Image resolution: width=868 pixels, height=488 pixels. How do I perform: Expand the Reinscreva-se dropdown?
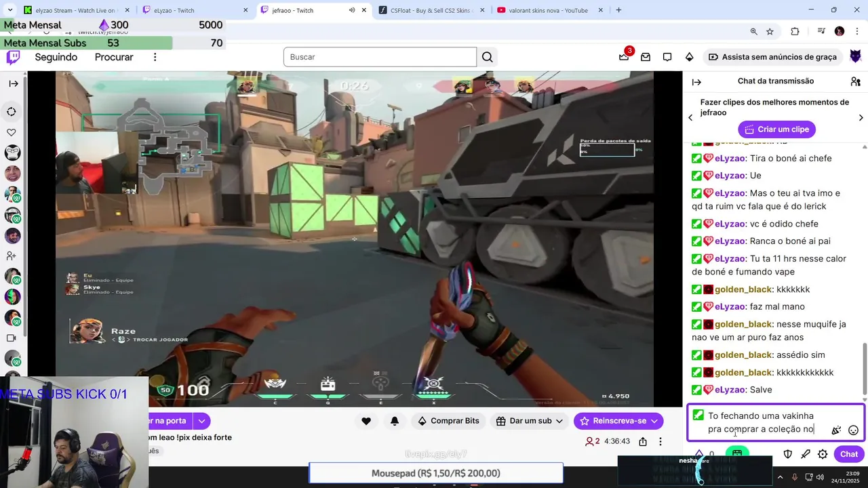pyautogui.click(x=654, y=421)
